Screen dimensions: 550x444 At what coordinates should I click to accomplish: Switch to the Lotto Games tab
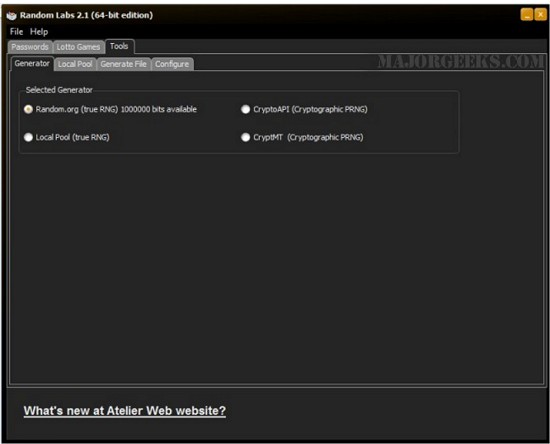pyautogui.click(x=79, y=47)
